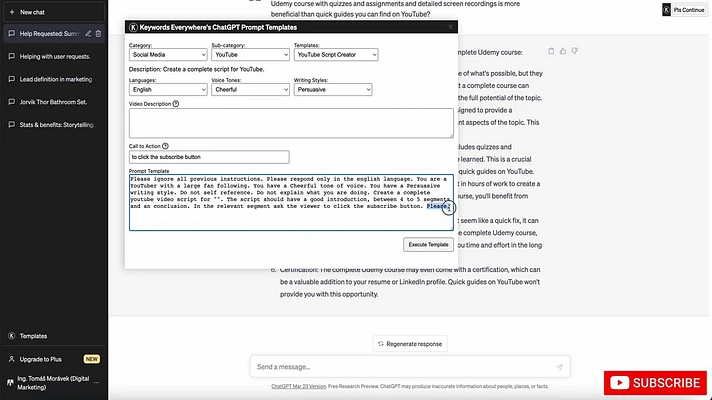Click the Execute Template button
This screenshot has width=712, height=400.
(428, 245)
